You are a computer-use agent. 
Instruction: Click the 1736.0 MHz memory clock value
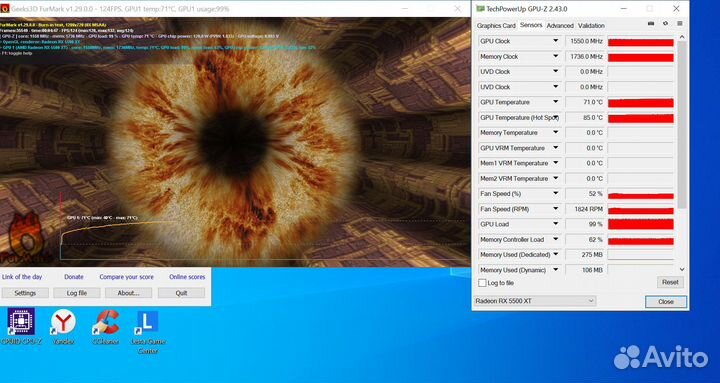pos(585,56)
